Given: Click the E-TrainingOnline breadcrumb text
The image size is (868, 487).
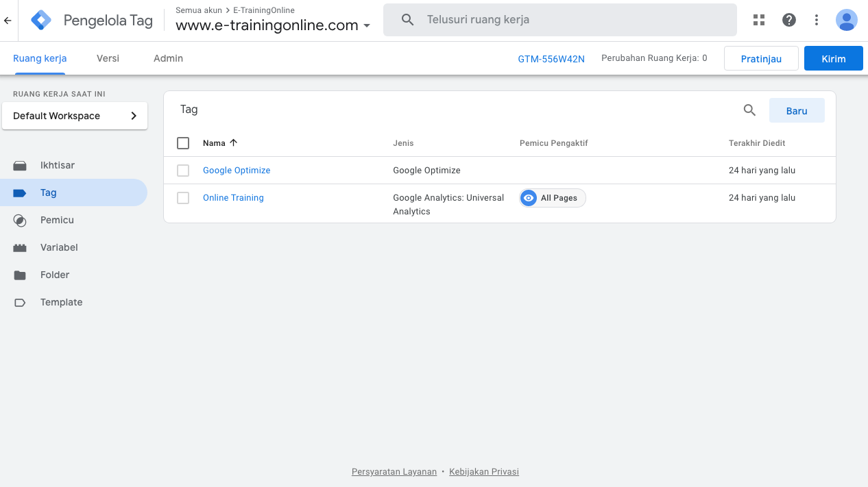Looking at the screenshot, I should click(264, 10).
